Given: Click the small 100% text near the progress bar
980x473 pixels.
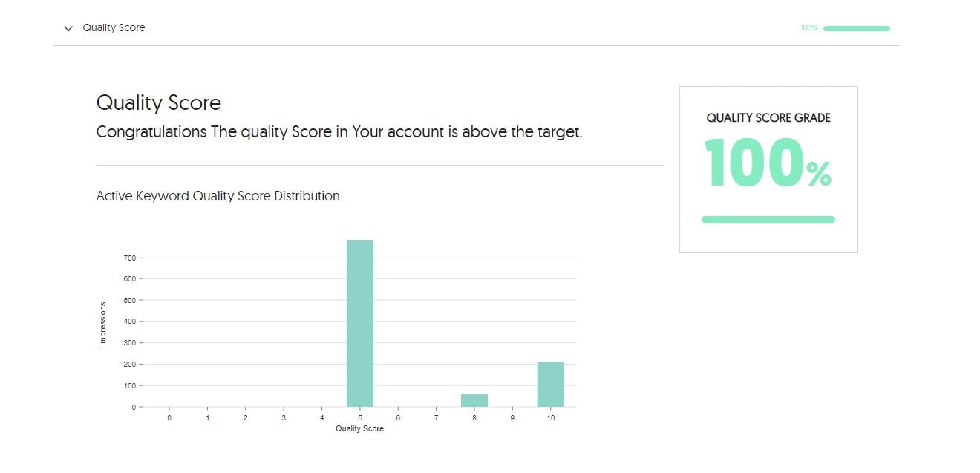Looking at the screenshot, I should (x=808, y=27).
